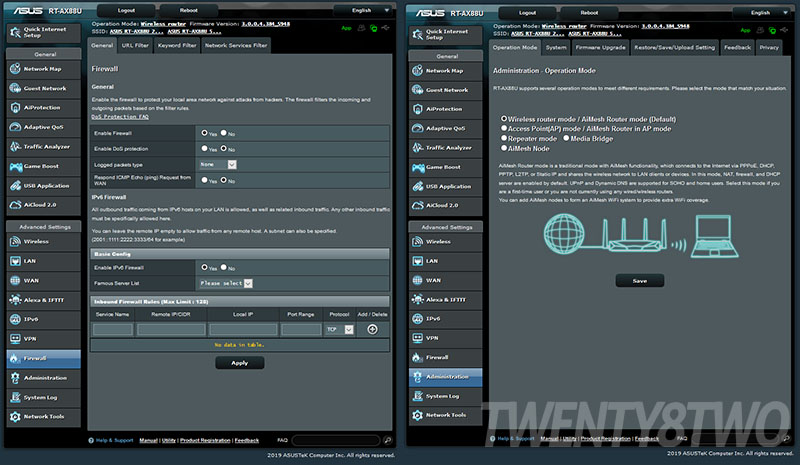
Task: Select No for Enable Firewall
Action: pyautogui.click(x=223, y=133)
